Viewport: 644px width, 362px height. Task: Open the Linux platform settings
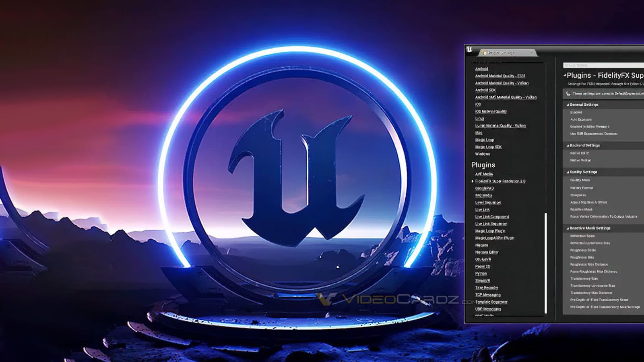[480, 119]
